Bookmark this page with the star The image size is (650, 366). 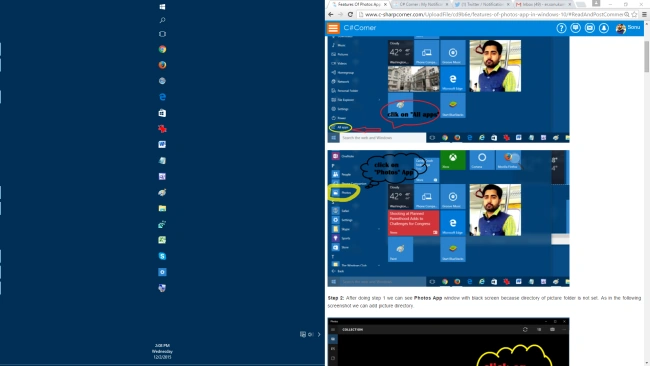click(x=634, y=15)
